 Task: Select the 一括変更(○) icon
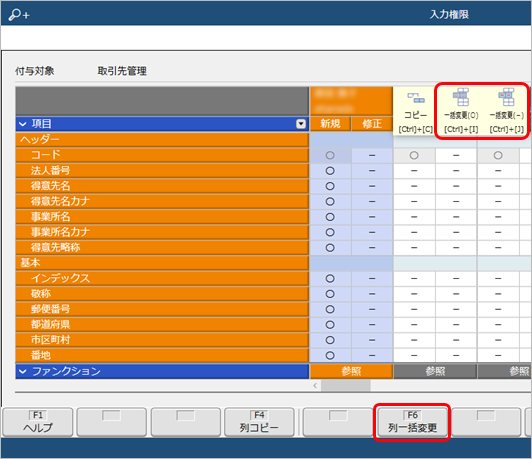tap(461, 97)
